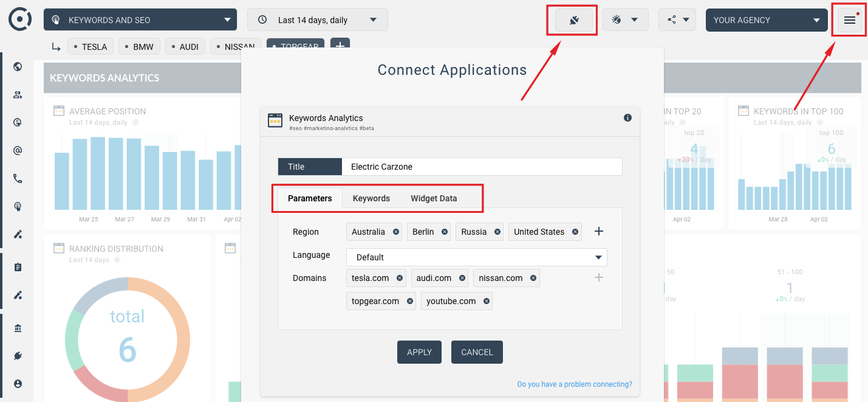This screenshot has height=402, width=868.
Task: Add a new domain with the plus icon
Action: (x=598, y=278)
